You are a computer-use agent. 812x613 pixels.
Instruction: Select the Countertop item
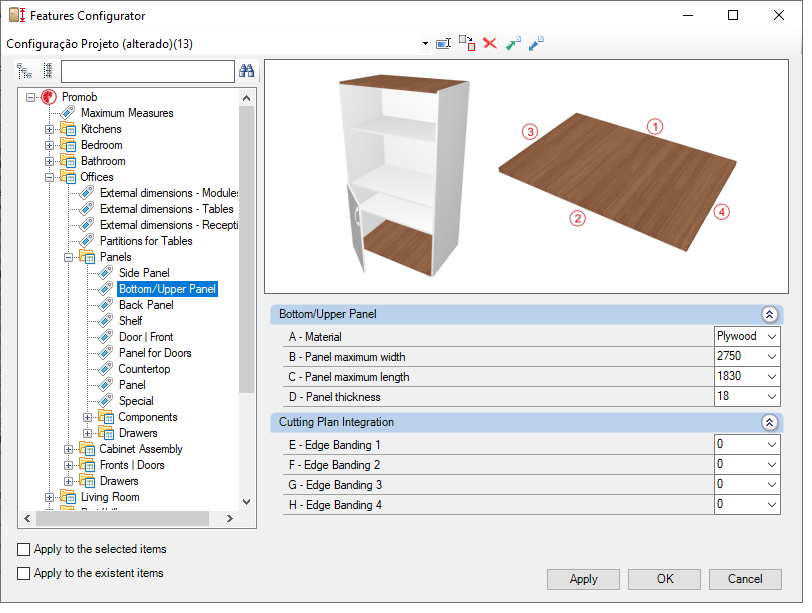click(x=144, y=369)
